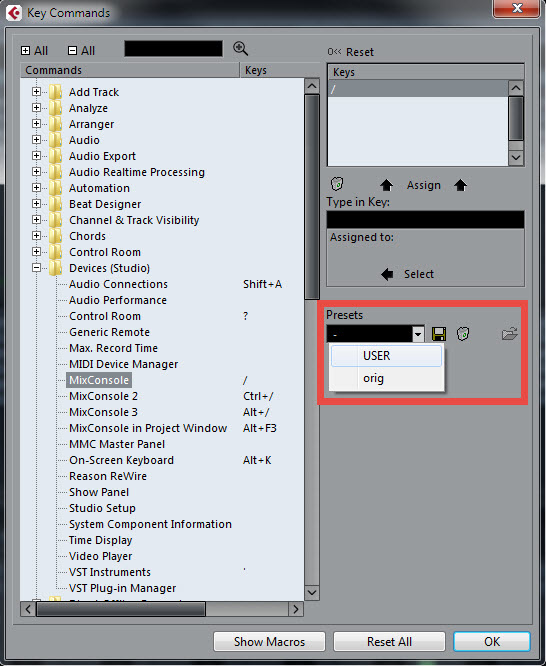546x666 pixels.
Task: Click the search magnifier icon
Action: 240,49
